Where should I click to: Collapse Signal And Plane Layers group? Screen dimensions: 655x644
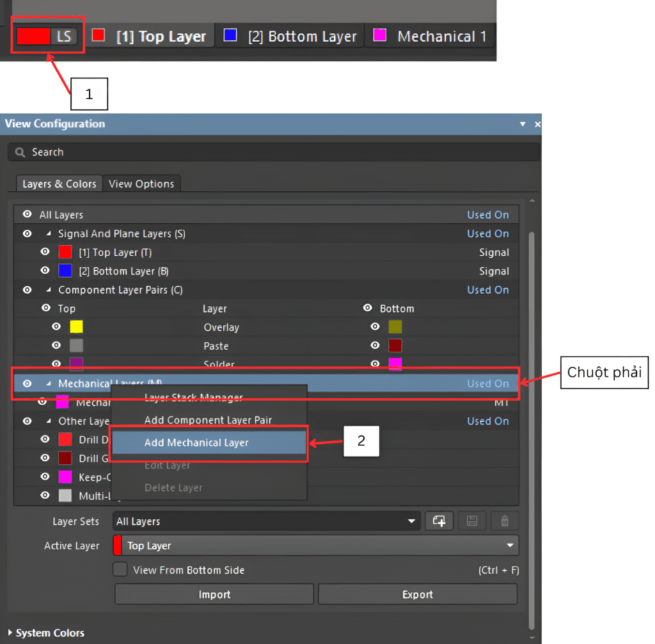(x=49, y=234)
